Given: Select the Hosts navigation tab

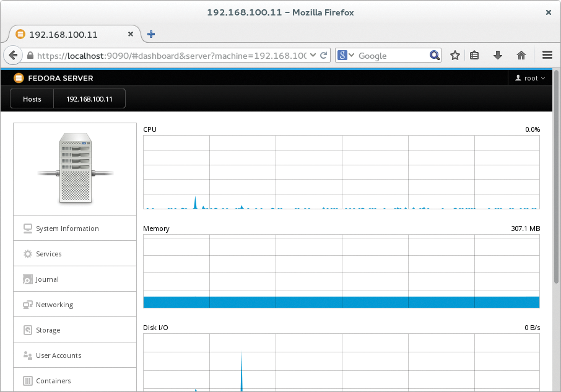Looking at the screenshot, I should point(32,99).
